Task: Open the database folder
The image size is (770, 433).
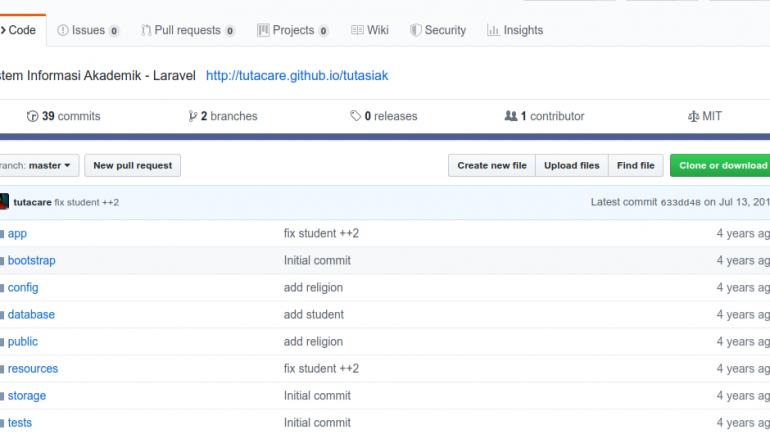Action: tap(31, 315)
